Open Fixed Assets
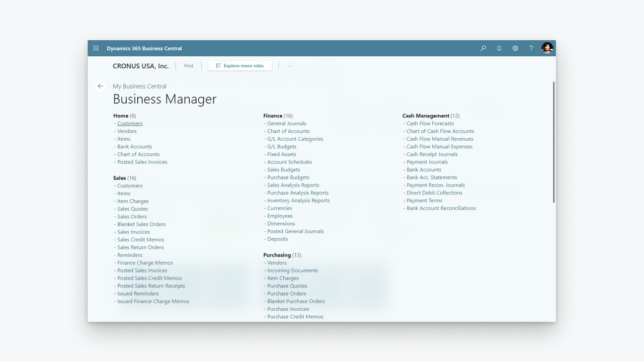Image resolution: width=644 pixels, height=362 pixels. (x=282, y=154)
